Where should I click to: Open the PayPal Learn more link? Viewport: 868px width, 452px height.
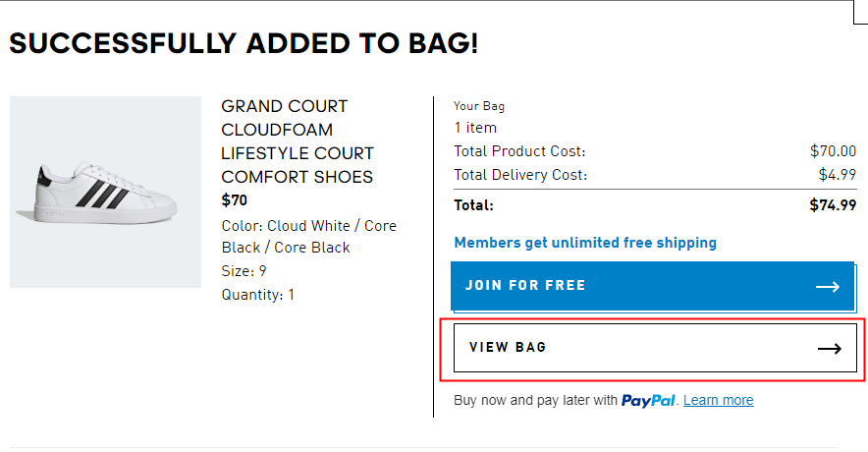(x=718, y=401)
